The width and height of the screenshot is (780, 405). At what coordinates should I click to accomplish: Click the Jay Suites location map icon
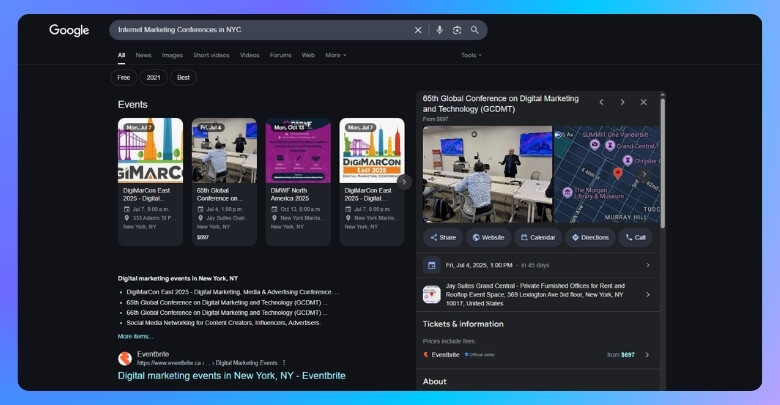431,294
